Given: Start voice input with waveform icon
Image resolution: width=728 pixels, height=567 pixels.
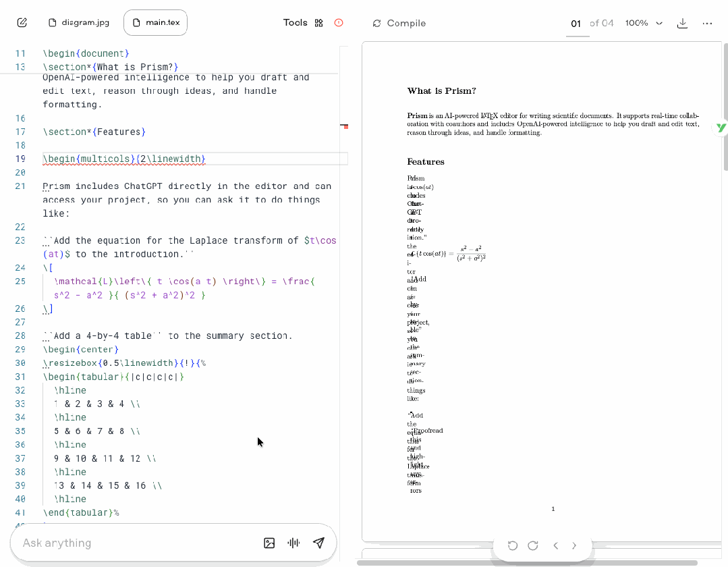Looking at the screenshot, I should click(293, 543).
